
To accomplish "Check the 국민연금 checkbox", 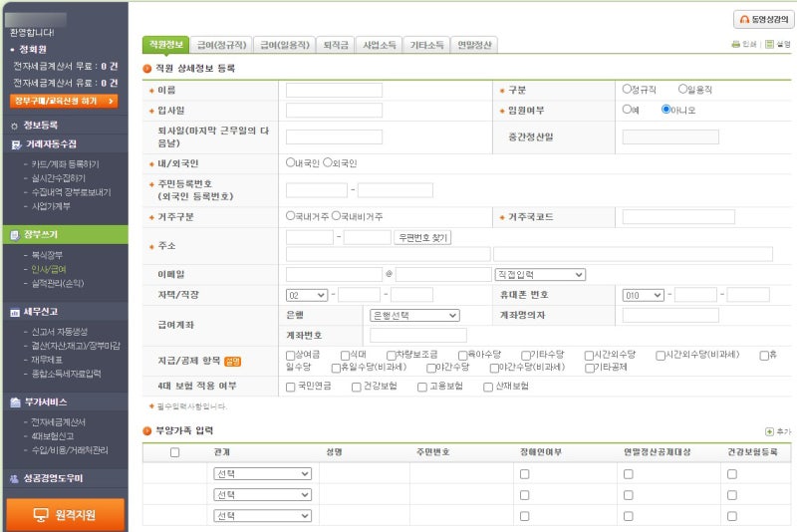I will click(x=290, y=388).
